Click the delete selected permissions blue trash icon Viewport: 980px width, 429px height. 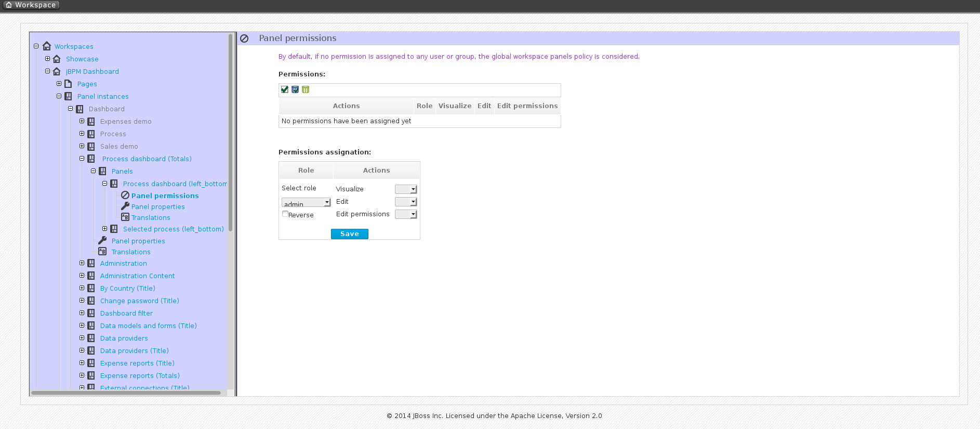(x=295, y=89)
